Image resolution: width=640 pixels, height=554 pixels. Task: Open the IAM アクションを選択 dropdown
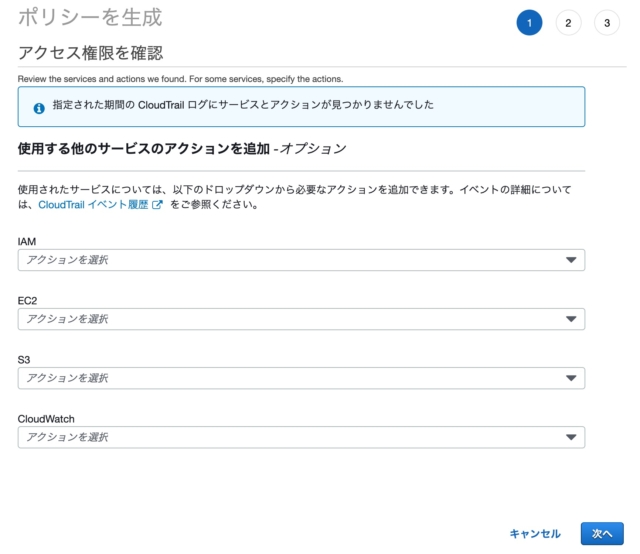point(301,260)
